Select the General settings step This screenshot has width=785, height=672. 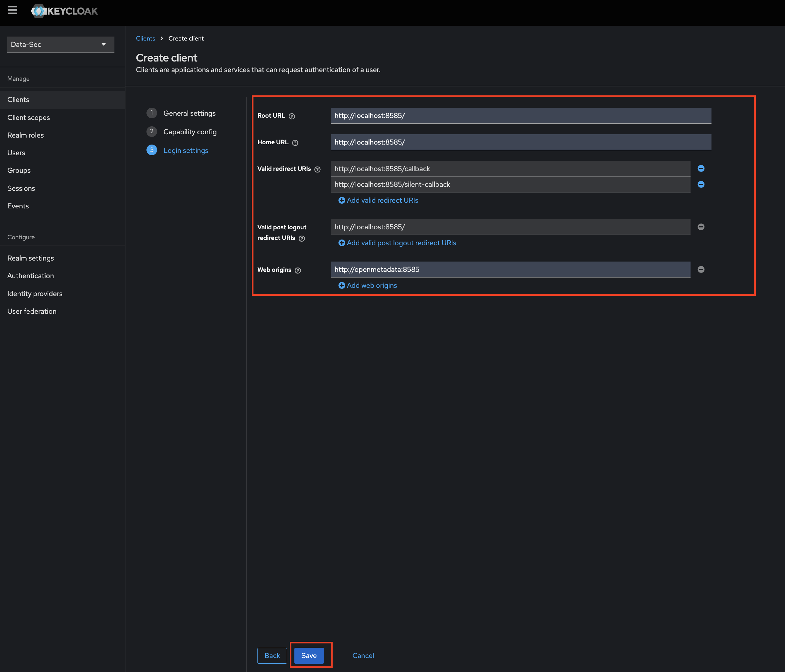pyautogui.click(x=189, y=113)
